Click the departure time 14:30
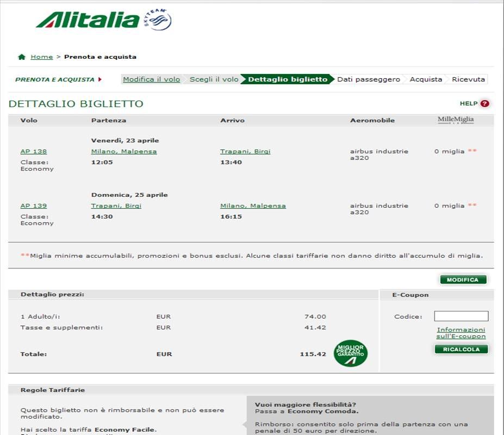Screen dimensions: 504x435 coord(102,217)
